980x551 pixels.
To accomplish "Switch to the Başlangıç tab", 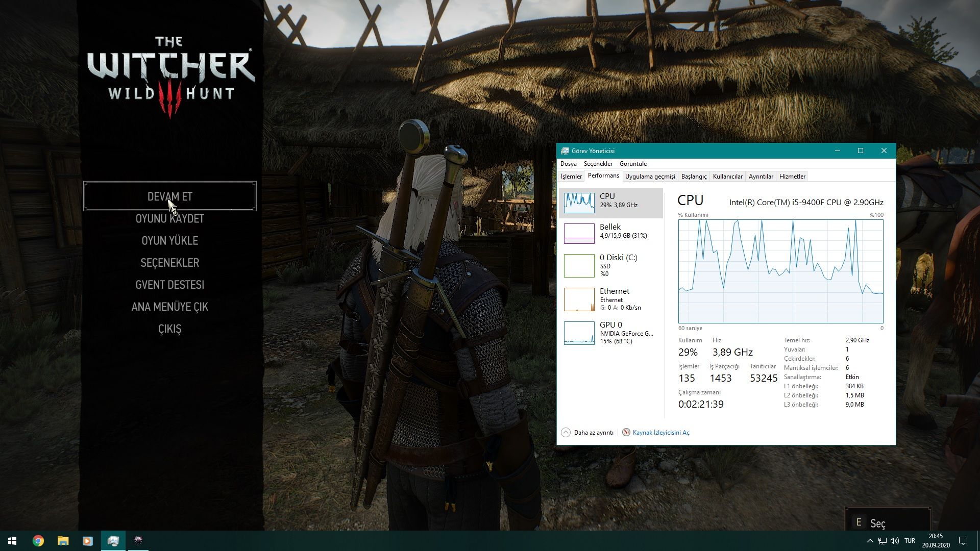I will pyautogui.click(x=694, y=177).
